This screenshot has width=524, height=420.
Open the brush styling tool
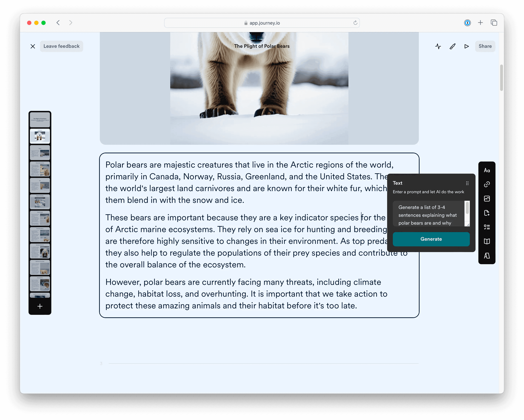coord(452,46)
